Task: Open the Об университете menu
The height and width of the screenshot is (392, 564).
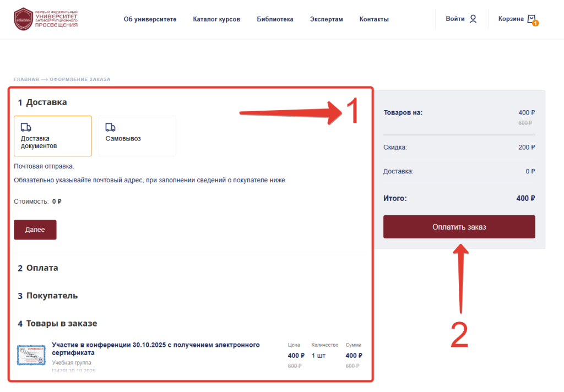Action: tap(150, 19)
